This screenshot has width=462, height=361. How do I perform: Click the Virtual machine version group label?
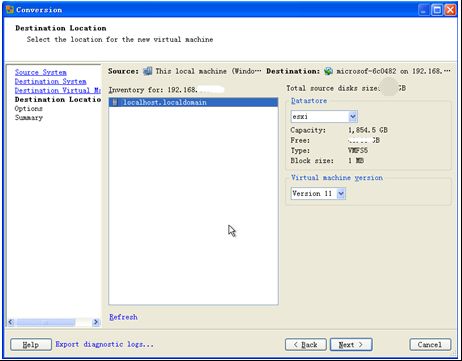(337, 178)
